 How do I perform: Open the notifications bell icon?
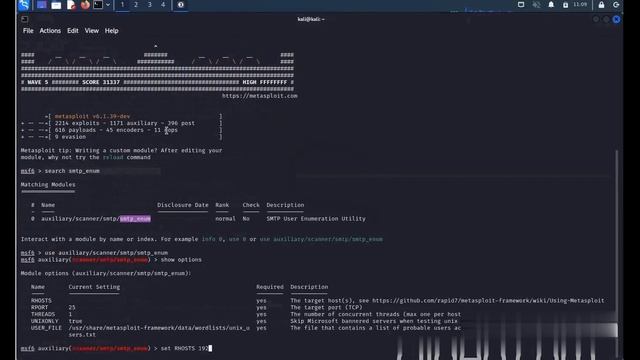tap(551, 5)
